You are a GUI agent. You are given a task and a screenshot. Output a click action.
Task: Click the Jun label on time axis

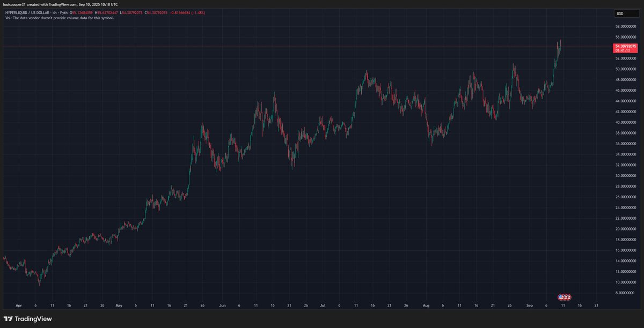(x=222, y=305)
